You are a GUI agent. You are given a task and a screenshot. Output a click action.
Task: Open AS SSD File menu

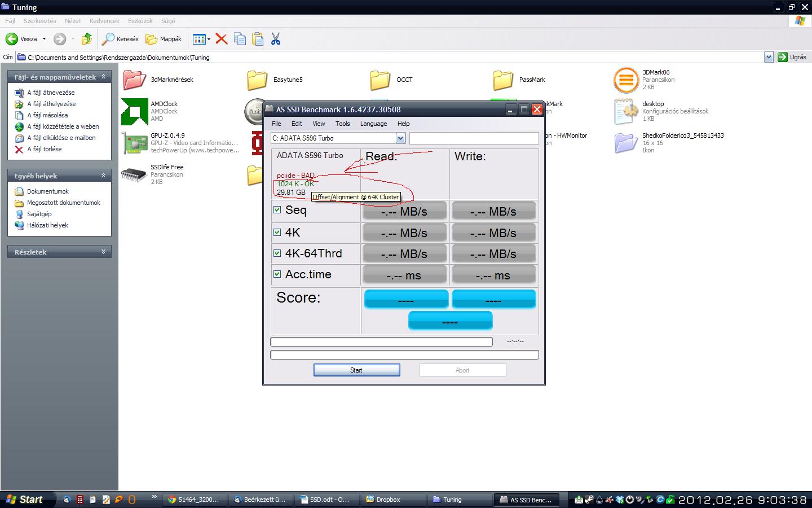point(276,124)
